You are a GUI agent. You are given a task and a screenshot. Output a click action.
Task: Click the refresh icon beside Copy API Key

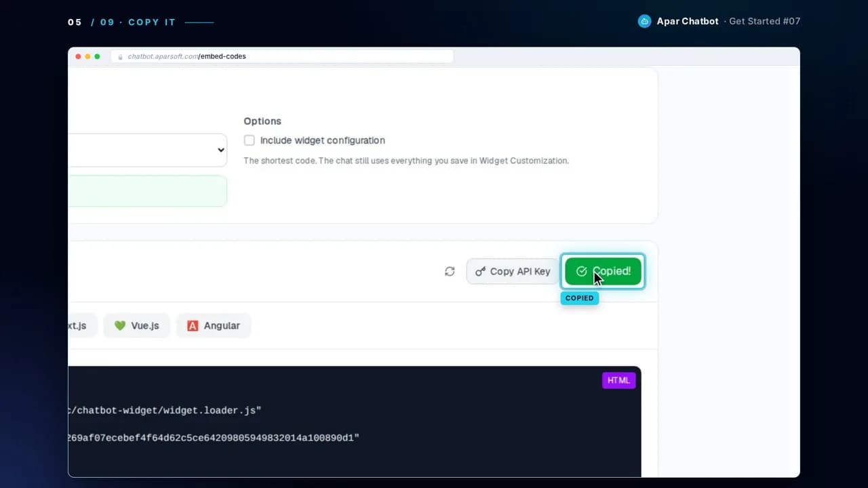pyautogui.click(x=450, y=271)
